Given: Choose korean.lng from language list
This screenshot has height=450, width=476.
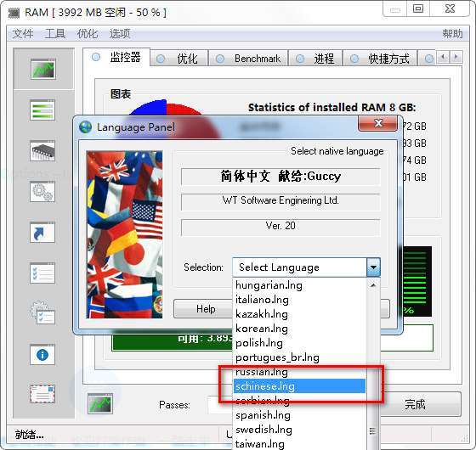Looking at the screenshot, I should (x=299, y=329).
